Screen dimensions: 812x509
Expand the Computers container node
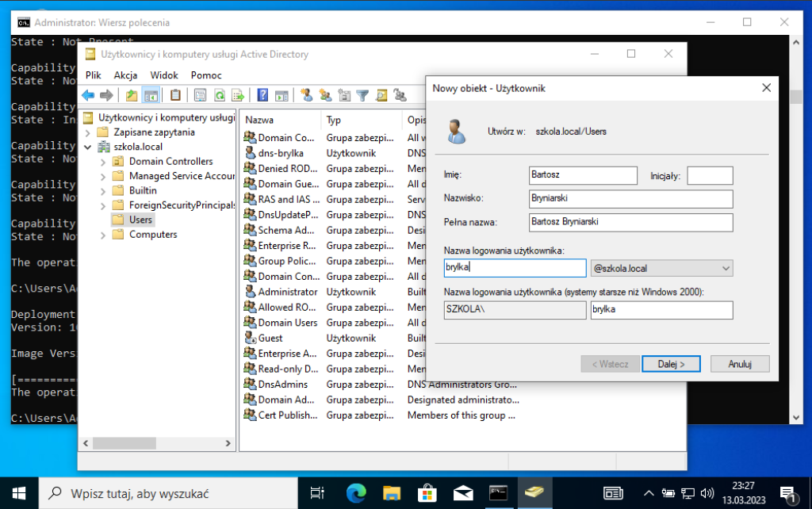click(102, 235)
